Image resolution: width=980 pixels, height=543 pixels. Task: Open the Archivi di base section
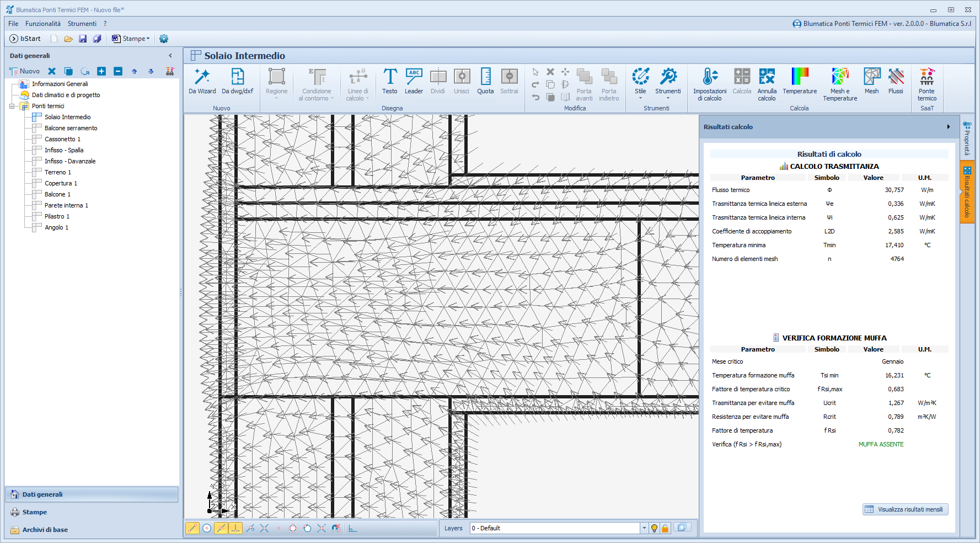[45, 530]
